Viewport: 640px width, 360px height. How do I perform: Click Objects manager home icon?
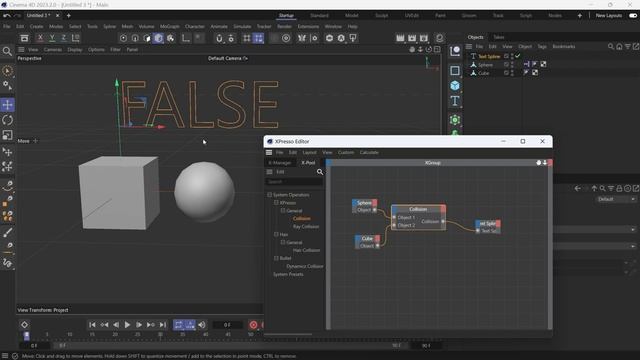(619, 47)
